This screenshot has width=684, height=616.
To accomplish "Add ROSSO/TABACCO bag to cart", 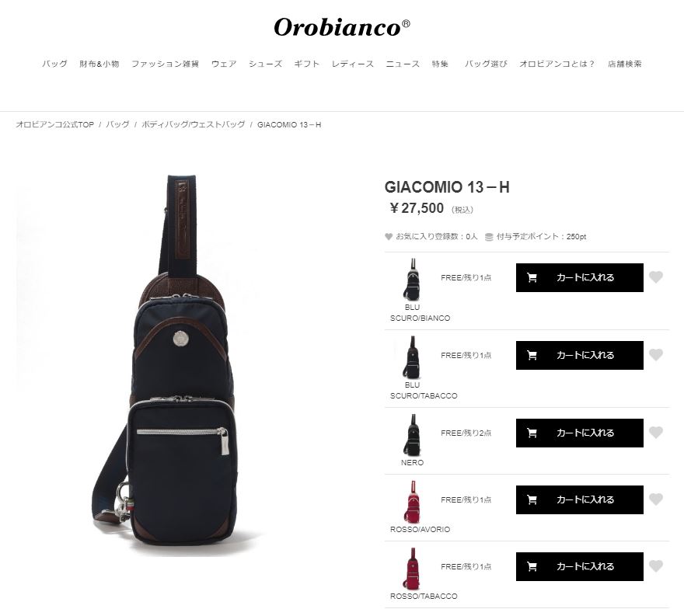I will [579, 567].
